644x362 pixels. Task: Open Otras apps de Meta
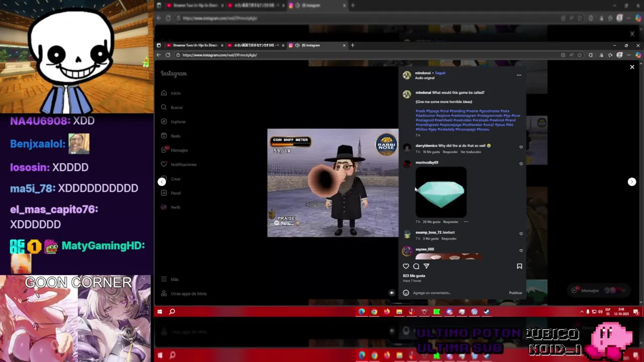184,294
